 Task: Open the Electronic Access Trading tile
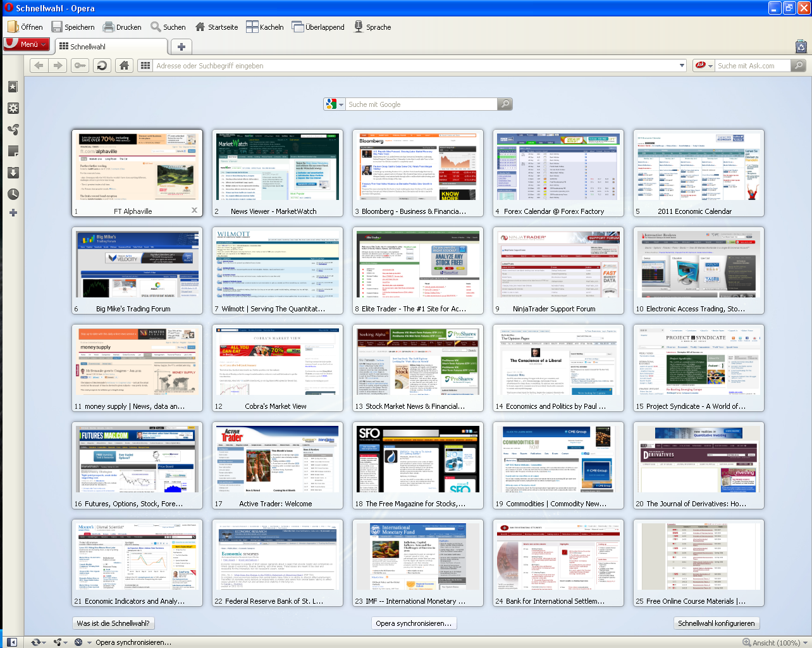(699, 271)
